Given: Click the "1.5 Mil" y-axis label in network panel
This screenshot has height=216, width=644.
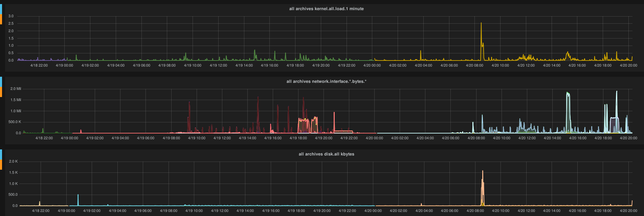Looking at the screenshot, I should pyautogui.click(x=16, y=100).
